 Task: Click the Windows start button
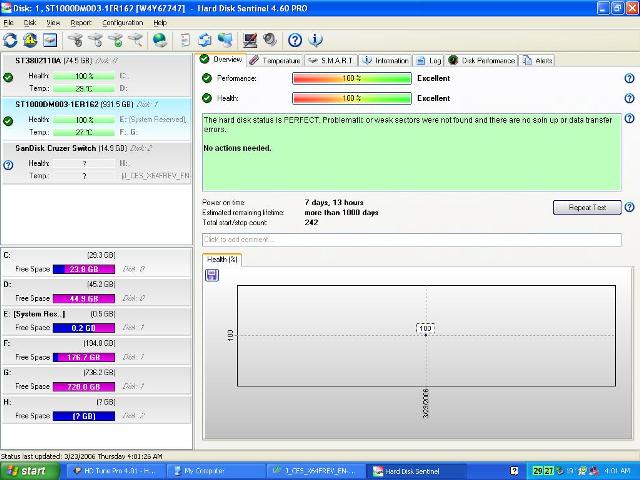coord(29,471)
